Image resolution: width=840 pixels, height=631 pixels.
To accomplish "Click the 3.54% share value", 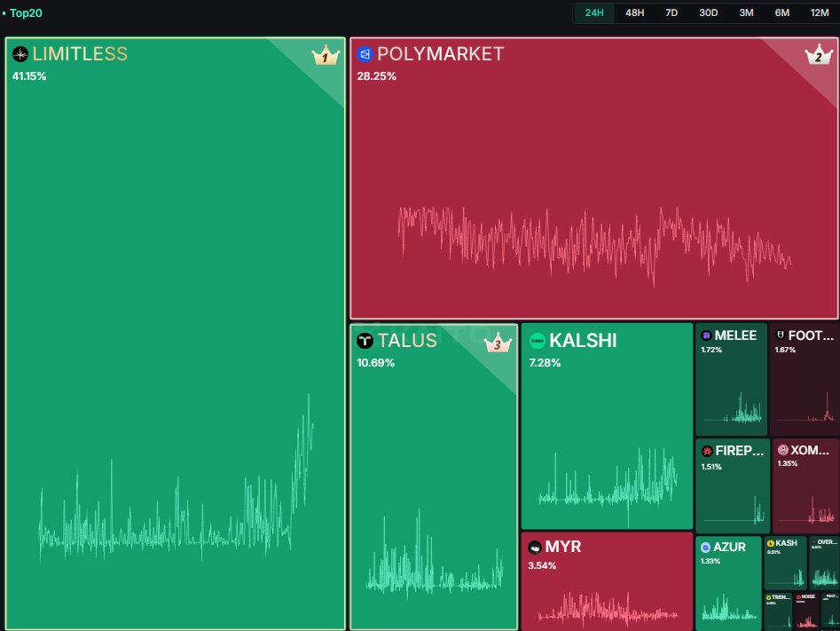I will tap(542, 565).
